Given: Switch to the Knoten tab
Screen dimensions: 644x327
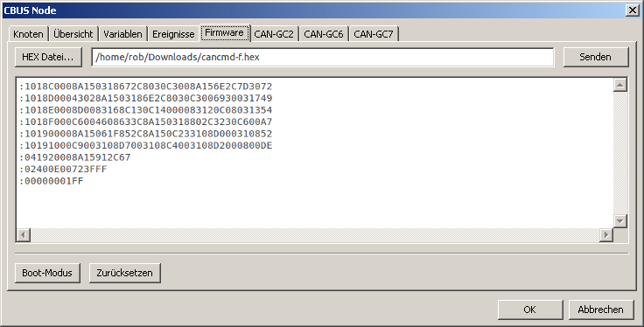Looking at the screenshot, I should 28,33.
